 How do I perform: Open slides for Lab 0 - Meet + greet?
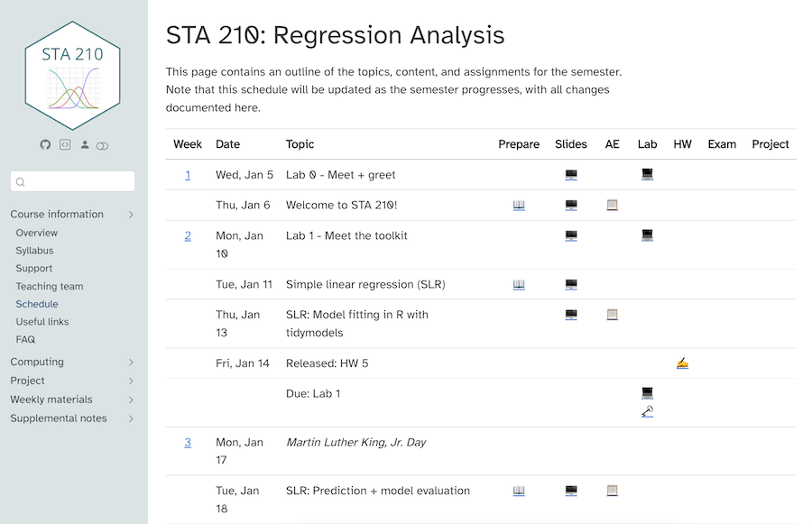pyautogui.click(x=571, y=175)
